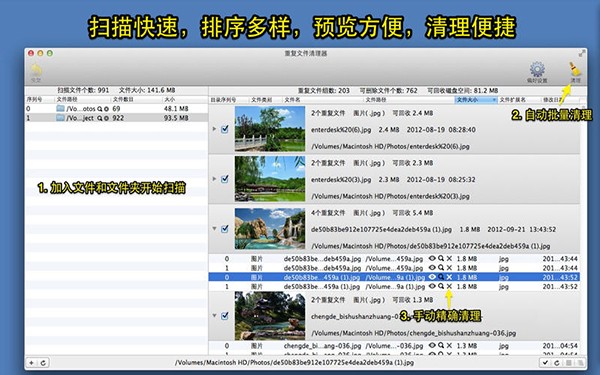Toggle checkbox of enterdesk%20(6).jpg group
Image resolution: width=600 pixels, height=375 pixels.
click(225, 129)
